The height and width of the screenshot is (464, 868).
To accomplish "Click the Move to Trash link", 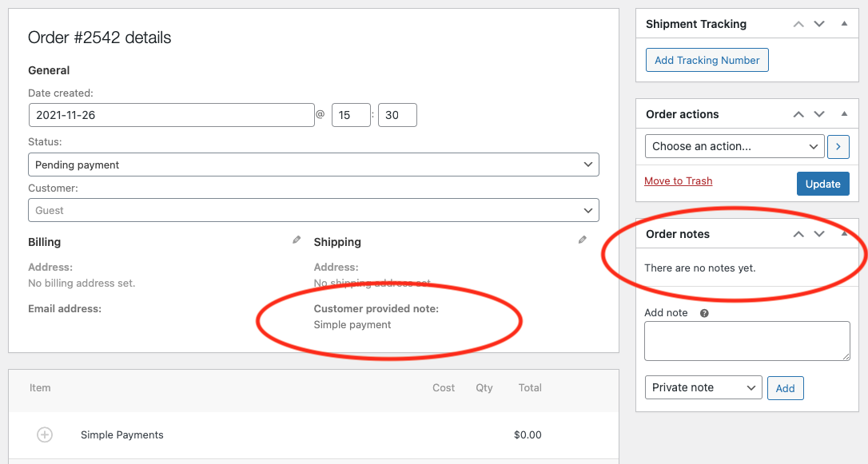I will point(678,180).
